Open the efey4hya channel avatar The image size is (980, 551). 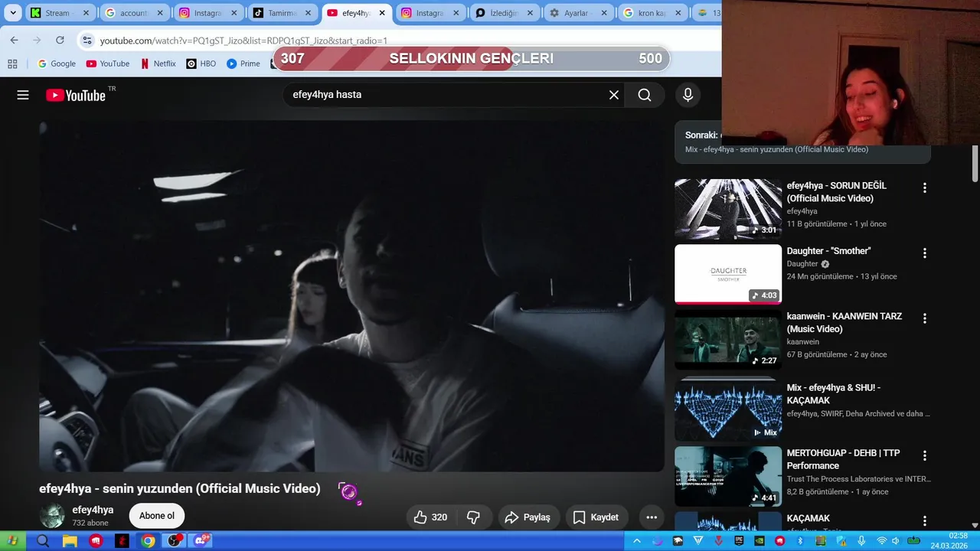pos(52,516)
